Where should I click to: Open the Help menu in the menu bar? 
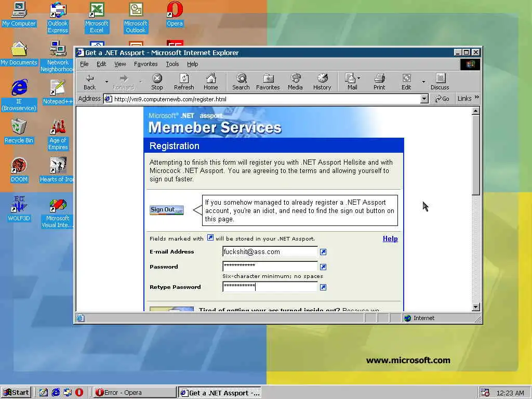tap(192, 64)
